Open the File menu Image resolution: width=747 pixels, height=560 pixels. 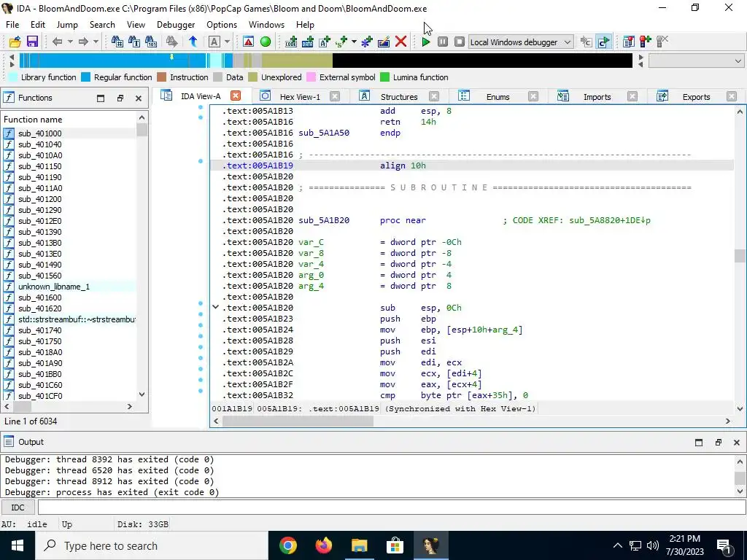pos(12,25)
